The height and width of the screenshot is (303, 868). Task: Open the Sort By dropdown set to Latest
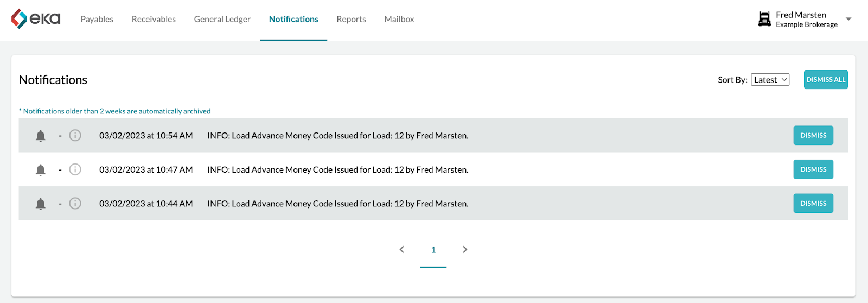point(770,80)
